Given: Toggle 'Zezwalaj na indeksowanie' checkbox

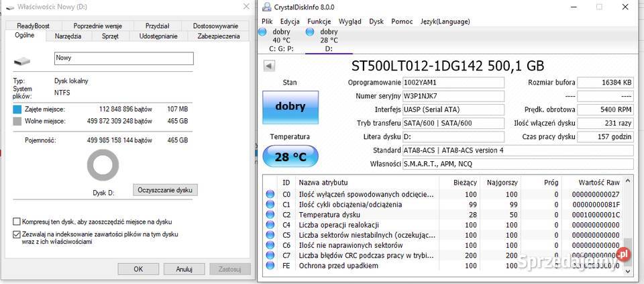Looking at the screenshot, I should point(16,235).
